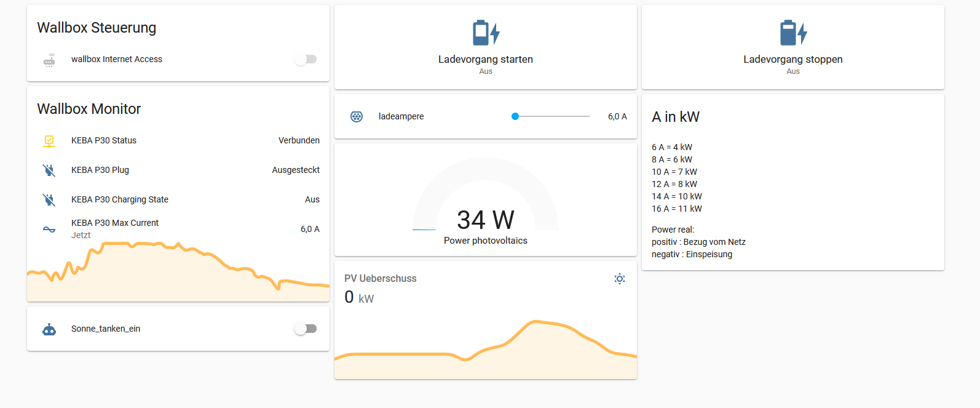Click the KEBA P30 Max Current wave icon
This screenshot has width=980, height=408.
[x=49, y=230]
